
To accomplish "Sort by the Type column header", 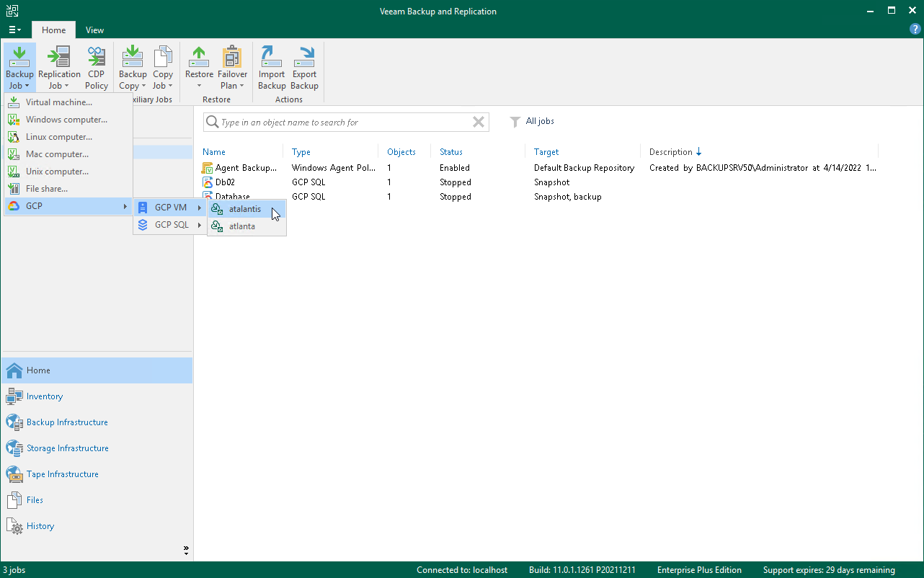I will click(x=301, y=152).
